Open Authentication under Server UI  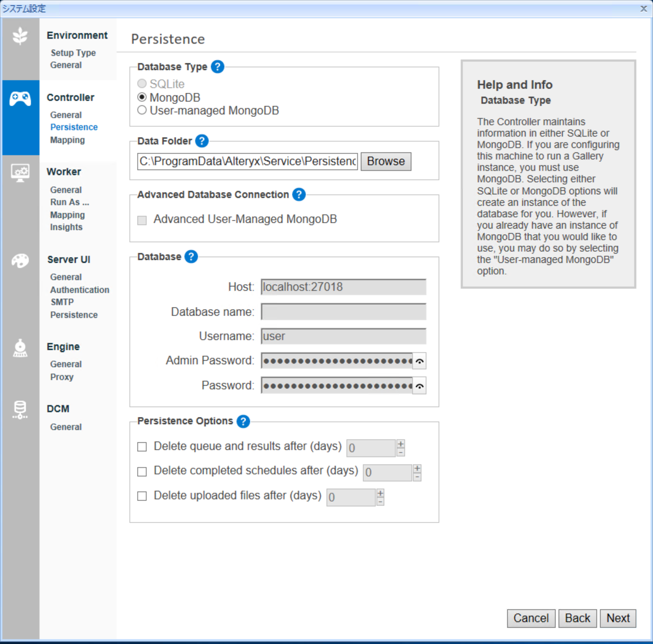click(x=79, y=290)
